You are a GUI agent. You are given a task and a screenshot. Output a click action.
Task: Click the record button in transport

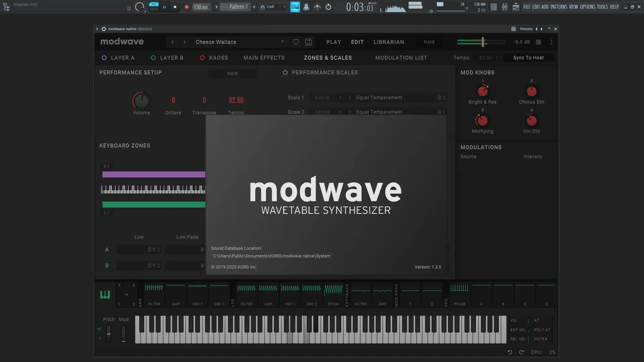(x=187, y=7)
